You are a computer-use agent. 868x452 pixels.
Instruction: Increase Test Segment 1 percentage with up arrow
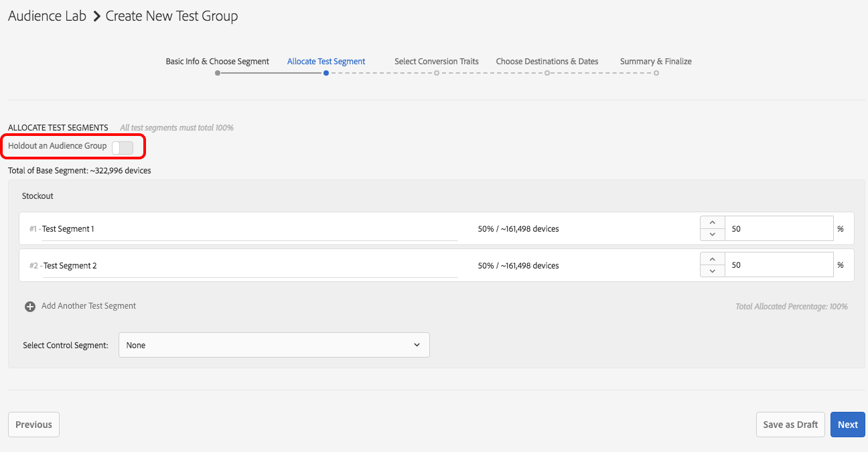(712, 222)
